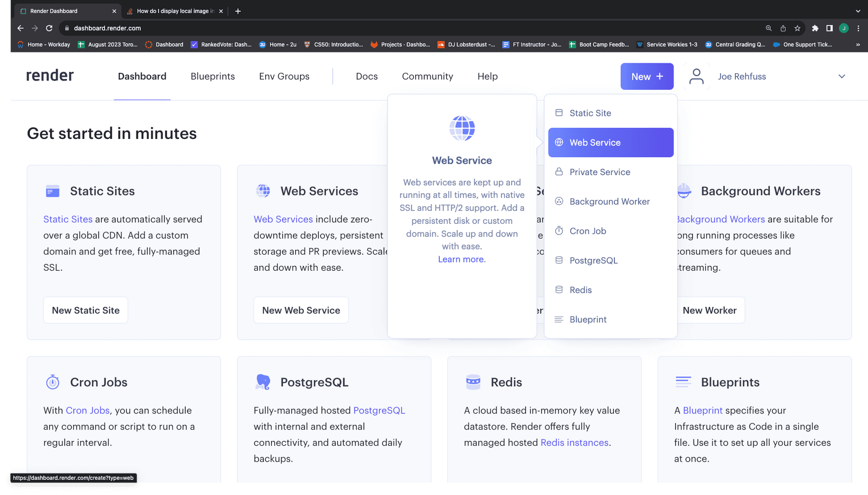Viewport: 868px width, 495px height.
Task: Click the PostgreSQL elephant icon
Action: click(x=263, y=382)
